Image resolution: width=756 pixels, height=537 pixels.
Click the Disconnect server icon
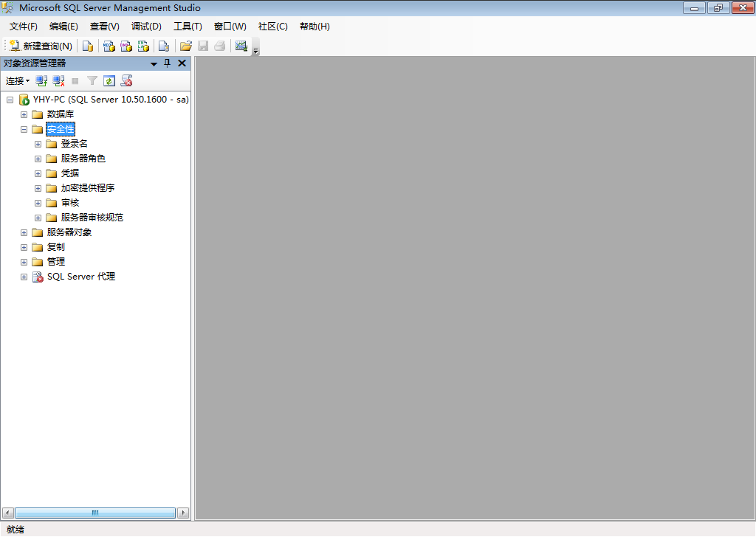click(59, 81)
